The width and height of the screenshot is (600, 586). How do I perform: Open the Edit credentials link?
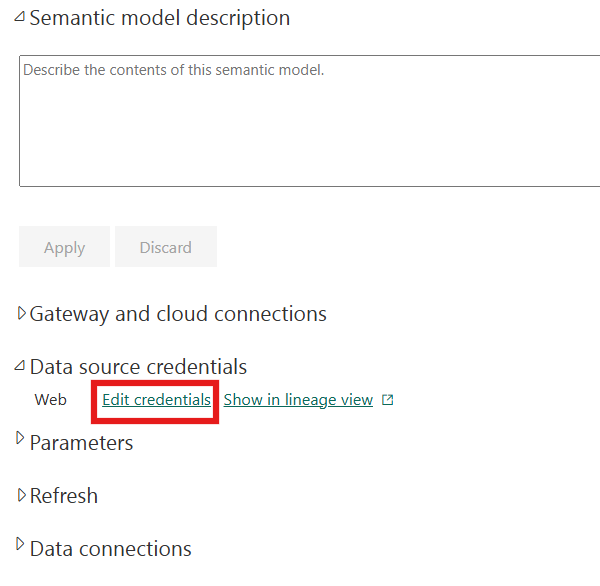coord(156,400)
